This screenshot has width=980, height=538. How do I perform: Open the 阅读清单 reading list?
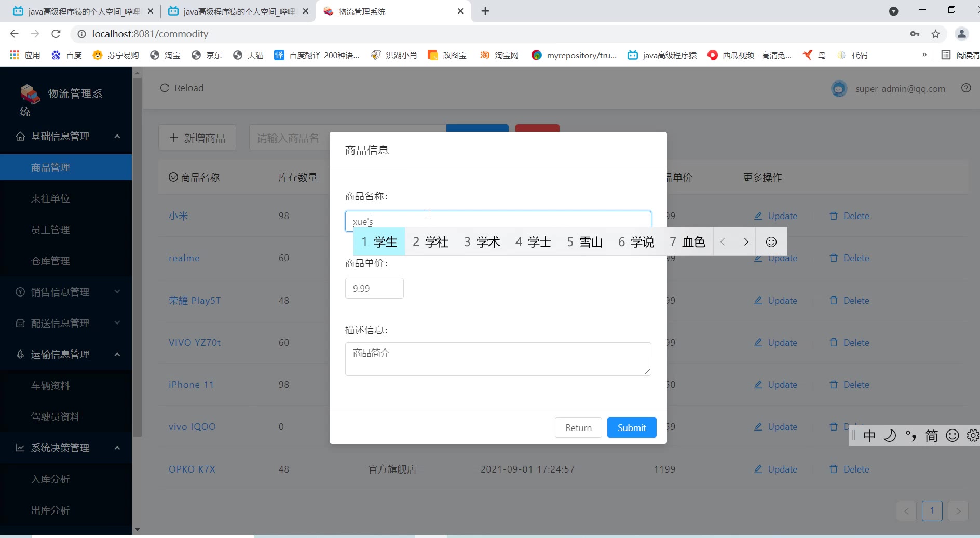tap(960, 55)
